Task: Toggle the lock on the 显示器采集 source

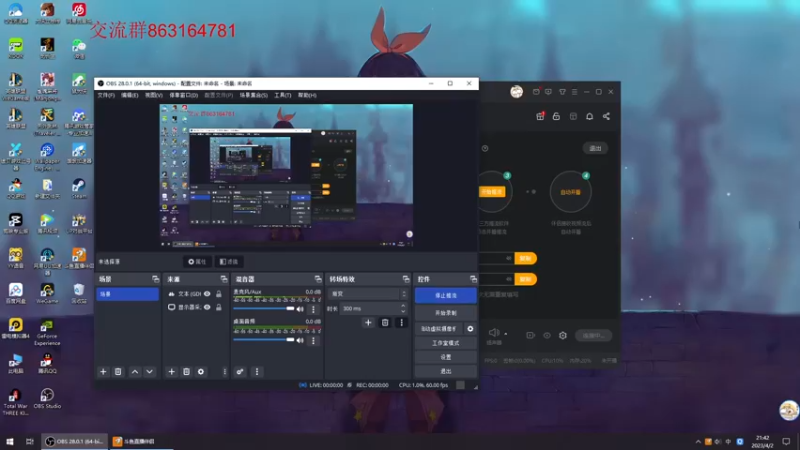Action: pos(219,307)
